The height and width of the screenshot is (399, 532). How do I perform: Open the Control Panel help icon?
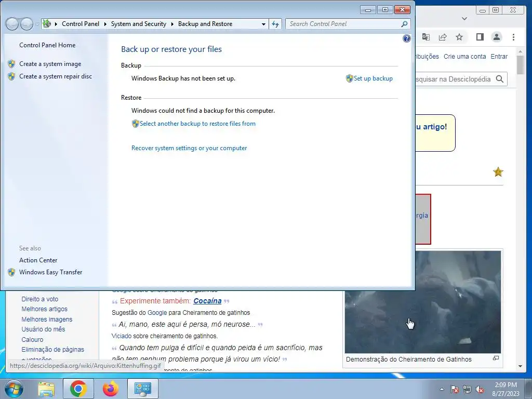pyautogui.click(x=406, y=38)
